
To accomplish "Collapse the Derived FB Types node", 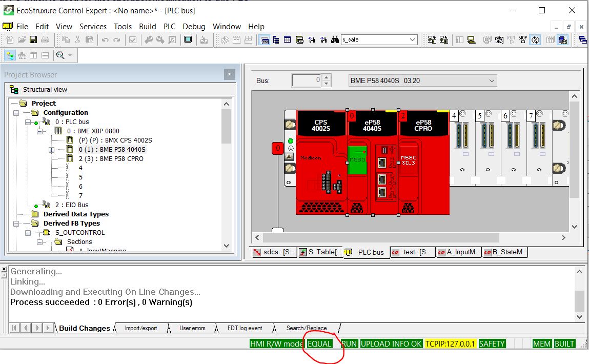I will click(x=16, y=224).
